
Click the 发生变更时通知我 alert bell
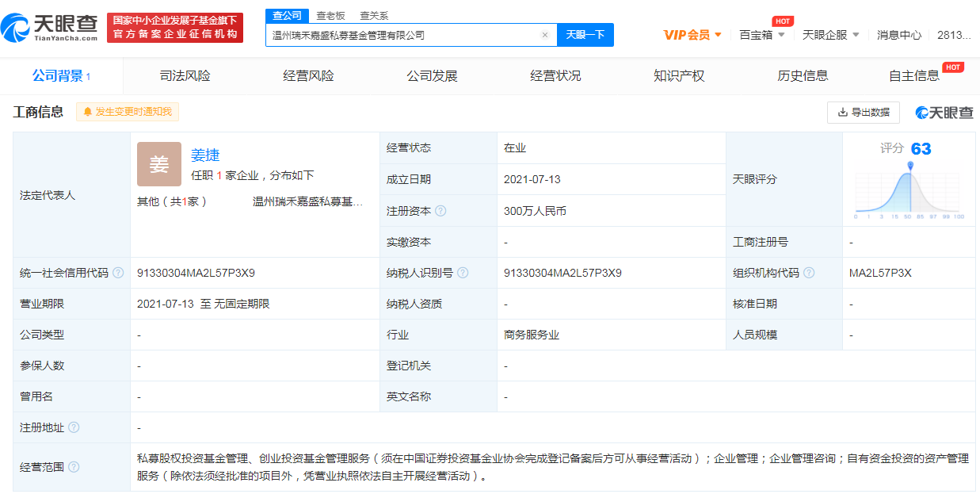click(x=128, y=112)
